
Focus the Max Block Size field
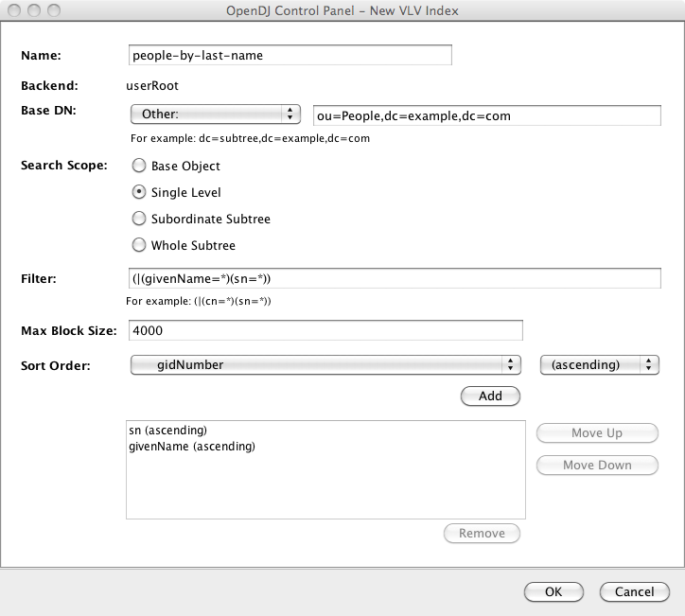pos(325,330)
